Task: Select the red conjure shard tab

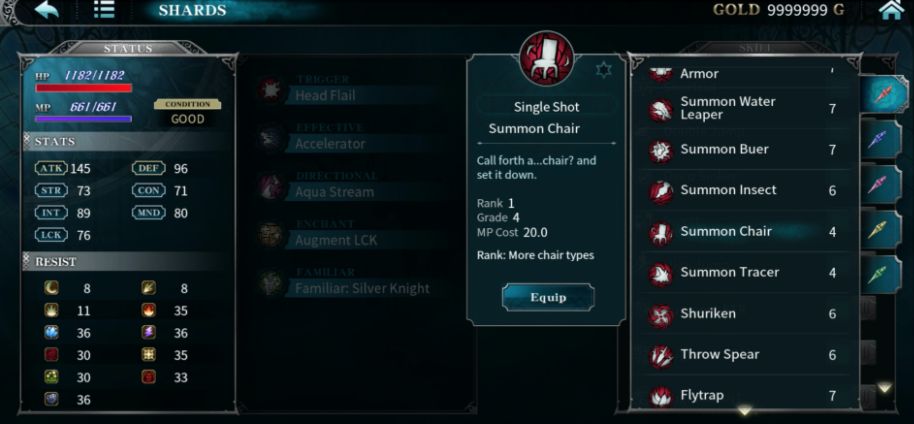Action: [x=884, y=95]
